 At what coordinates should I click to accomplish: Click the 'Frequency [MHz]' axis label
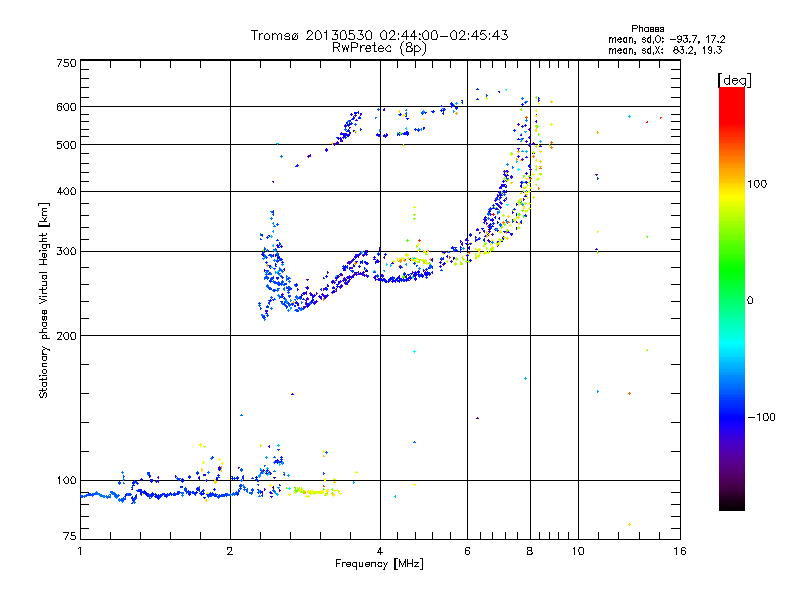tap(379, 564)
